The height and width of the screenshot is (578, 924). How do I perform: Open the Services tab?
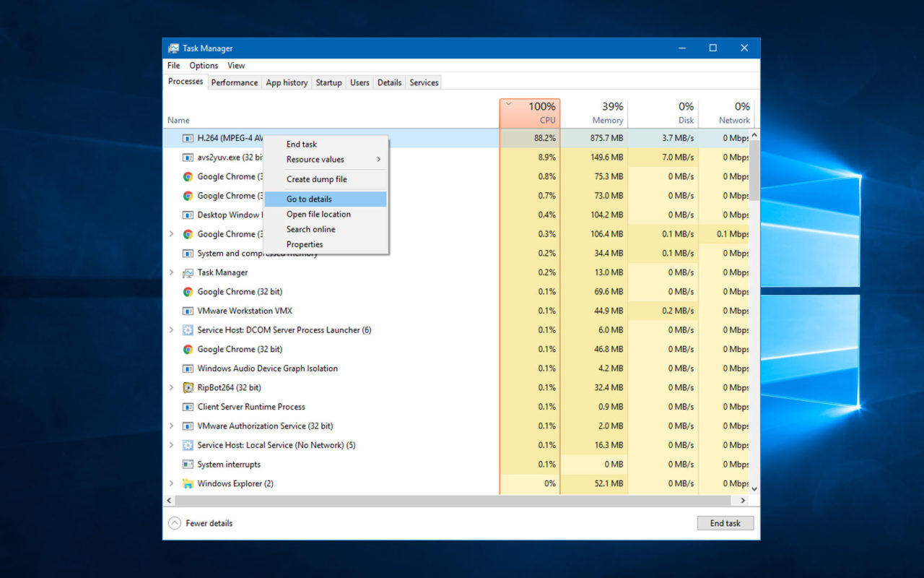pyautogui.click(x=424, y=82)
